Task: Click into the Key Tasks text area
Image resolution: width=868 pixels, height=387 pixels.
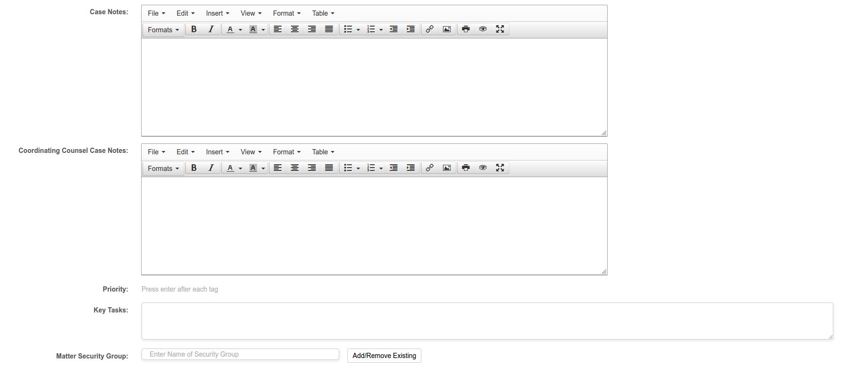Action: click(487, 321)
